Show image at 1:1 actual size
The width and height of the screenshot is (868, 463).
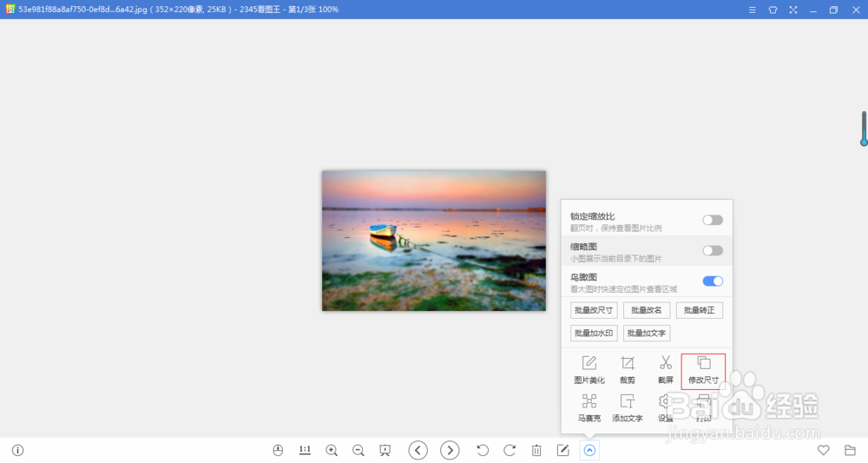click(x=305, y=450)
